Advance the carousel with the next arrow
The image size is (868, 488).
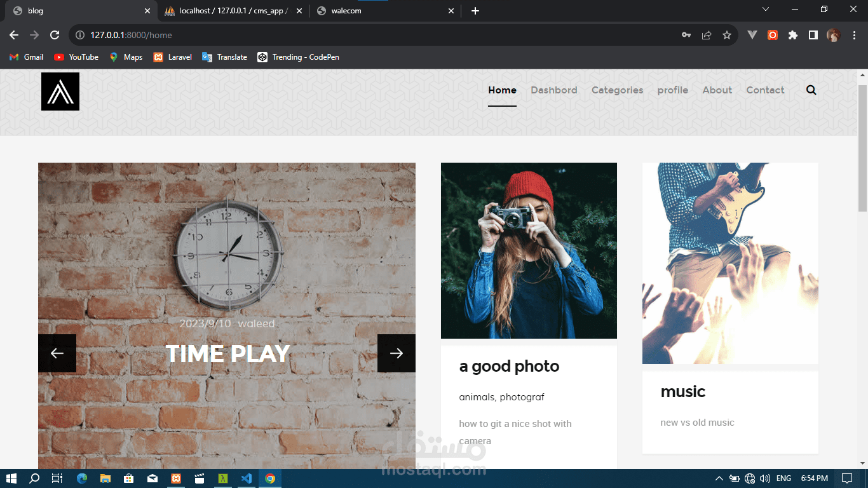click(x=397, y=353)
